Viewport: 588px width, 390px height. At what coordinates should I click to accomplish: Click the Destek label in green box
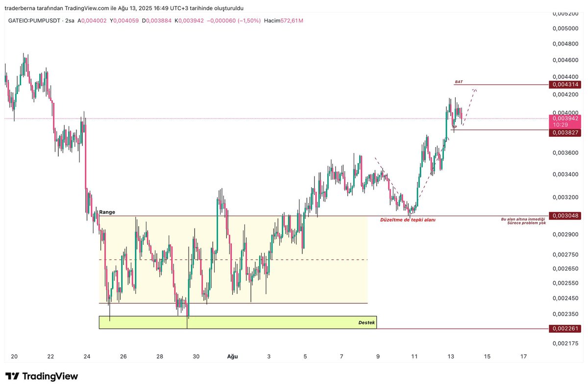pyautogui.click(x=367, y=322)
